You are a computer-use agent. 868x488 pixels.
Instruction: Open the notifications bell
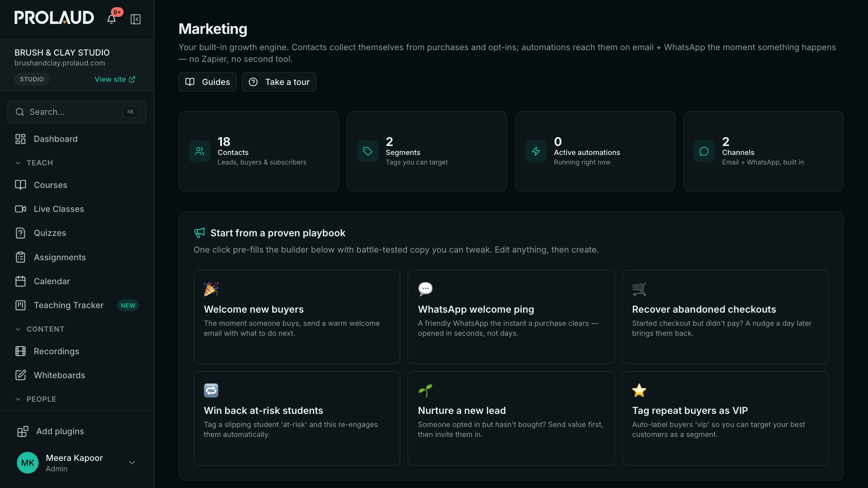[111, 19]
